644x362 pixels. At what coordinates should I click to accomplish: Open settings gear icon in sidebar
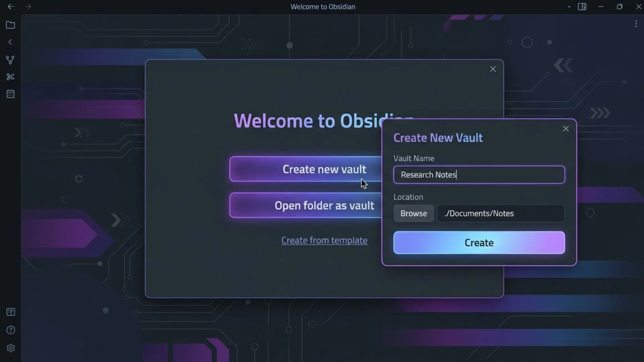[x=11, y=348]
